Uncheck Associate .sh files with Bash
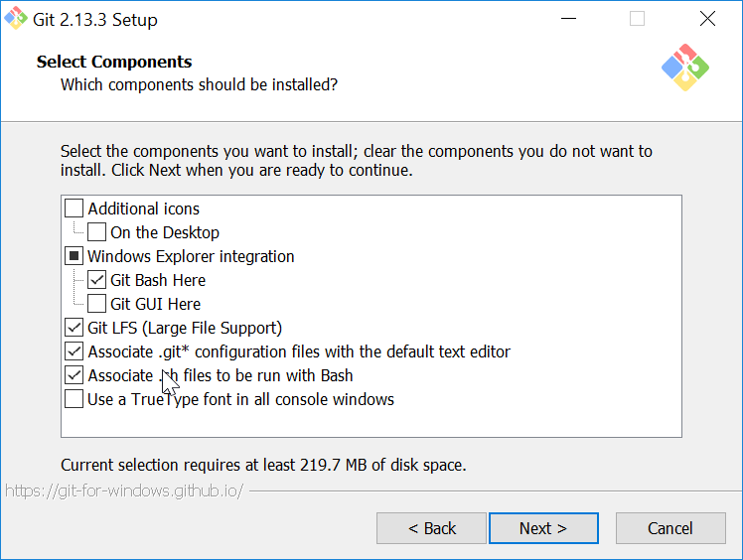This screenshot has height=560, width=743. tap(74, 375)
